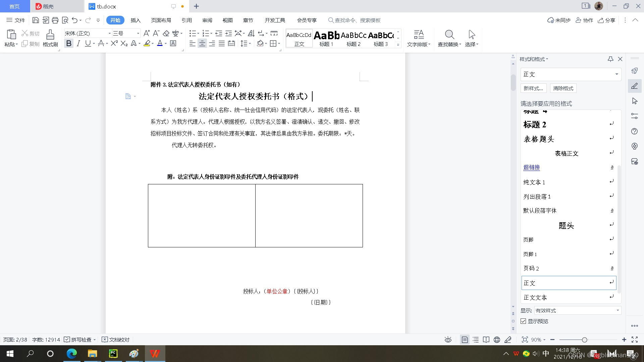The height and width of the screenshot is (362, 644).
Task: Center-align the paragraph
Action: click(202, 43)
